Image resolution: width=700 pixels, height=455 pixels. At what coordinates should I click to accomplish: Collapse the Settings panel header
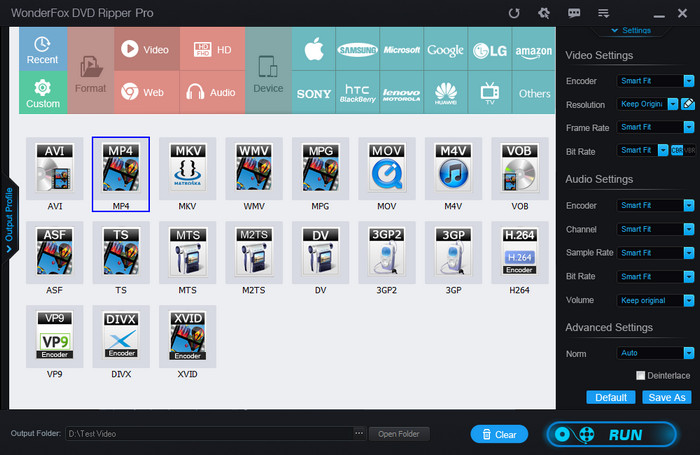click(631, 30)
